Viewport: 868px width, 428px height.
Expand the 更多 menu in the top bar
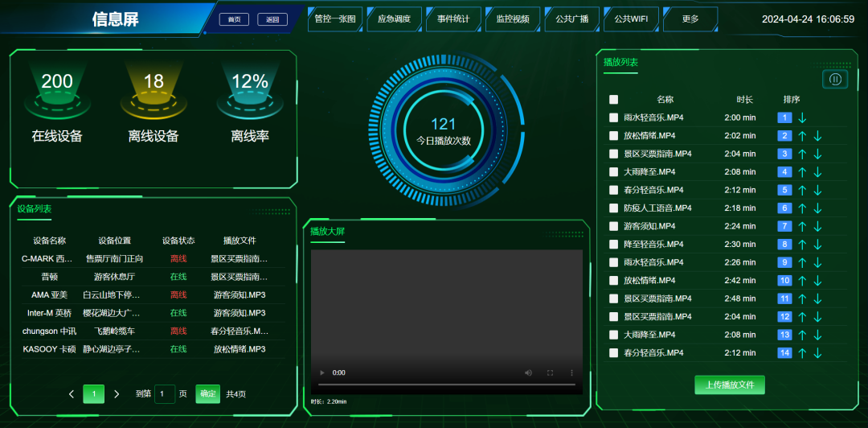pos(690,19)
